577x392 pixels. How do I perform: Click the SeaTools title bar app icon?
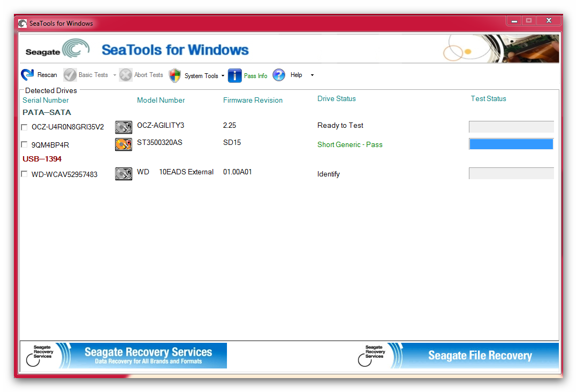pyautogui.click(x=22, y=23)
